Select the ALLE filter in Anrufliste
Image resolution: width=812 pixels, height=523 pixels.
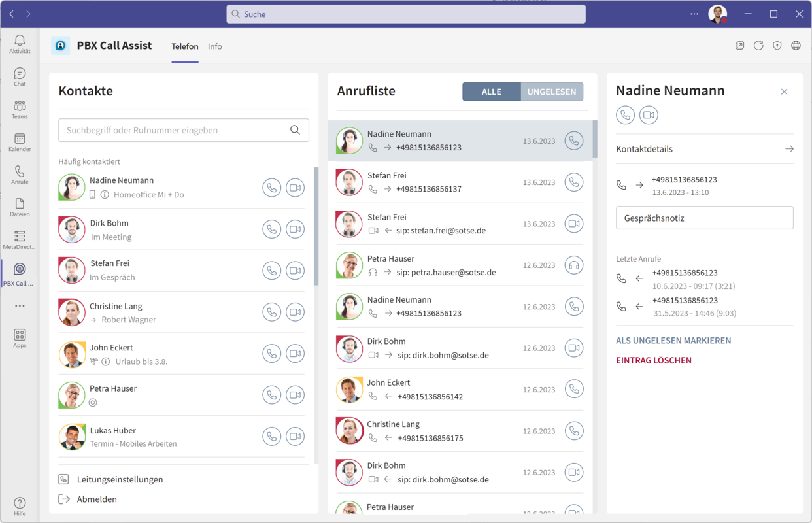click(491, 92)
